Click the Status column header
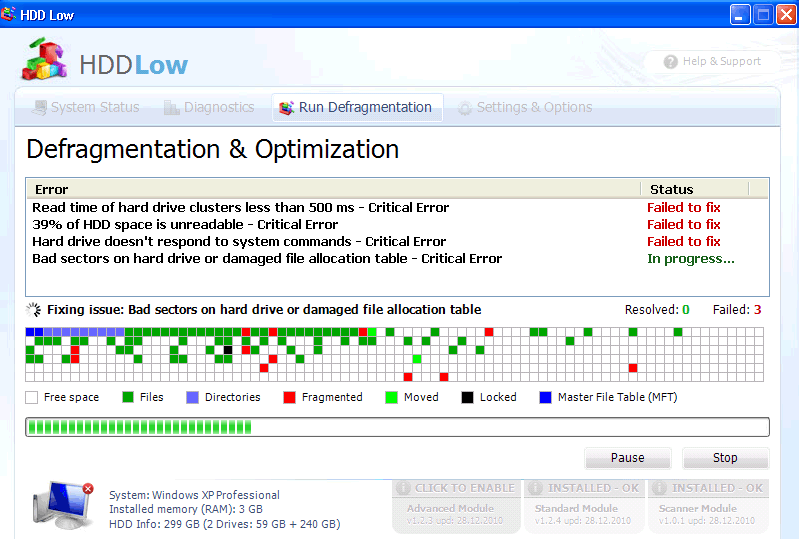Screen dimensions: 799x539 point(671,189)
